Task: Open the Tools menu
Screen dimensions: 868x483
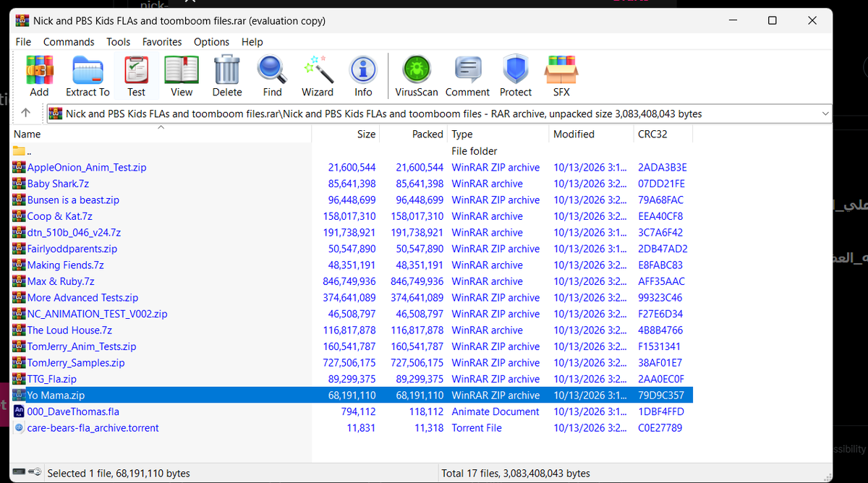Action: [x=118, y=42]
